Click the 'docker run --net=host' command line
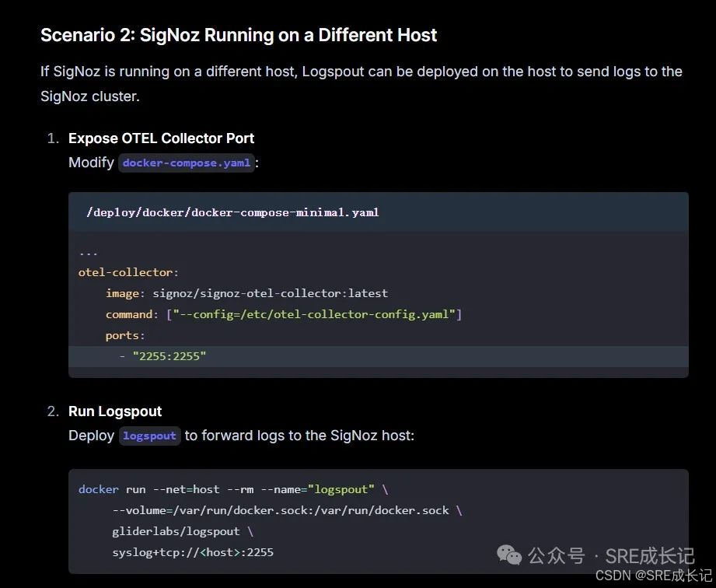This screenshot has width=716, height=588. [x=233, y=489]
